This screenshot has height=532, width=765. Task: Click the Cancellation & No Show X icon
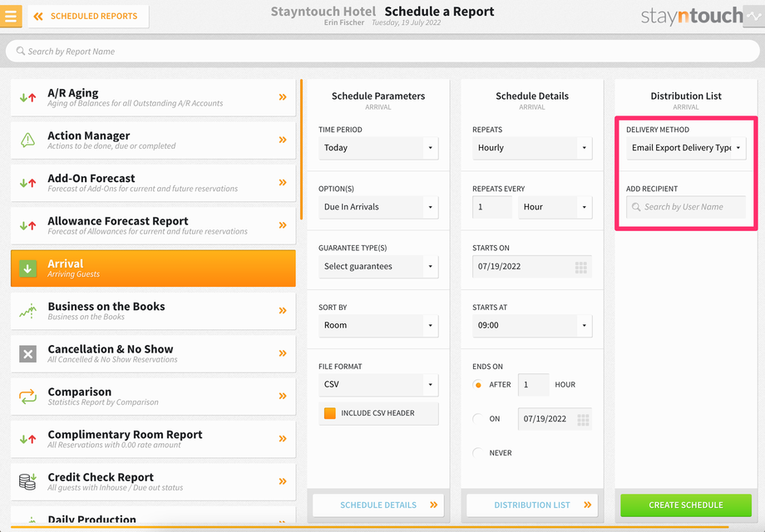pos(27,353)
